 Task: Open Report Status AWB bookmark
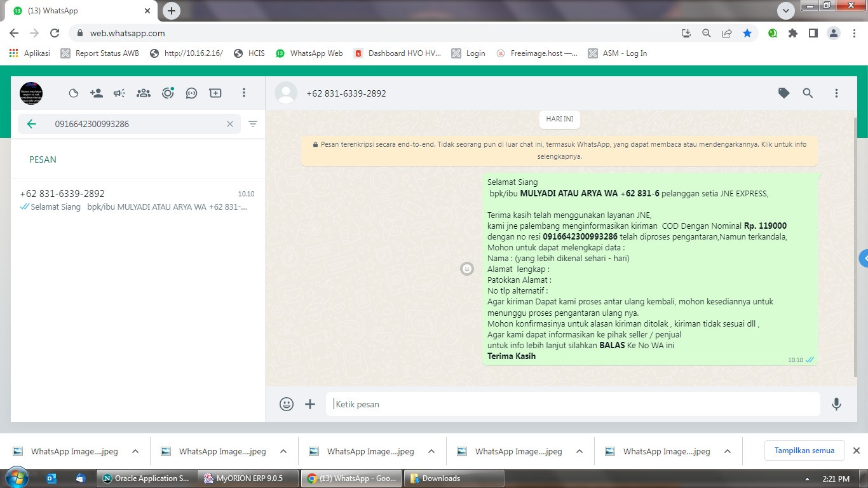100,53
